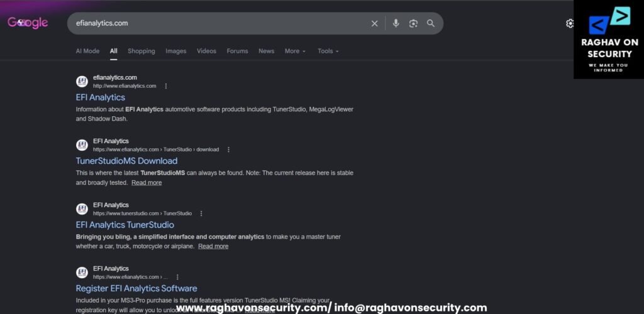This screenshot has width=644, height=314.
Task: Open TunerStudioMS Download link
Action: 126,161
